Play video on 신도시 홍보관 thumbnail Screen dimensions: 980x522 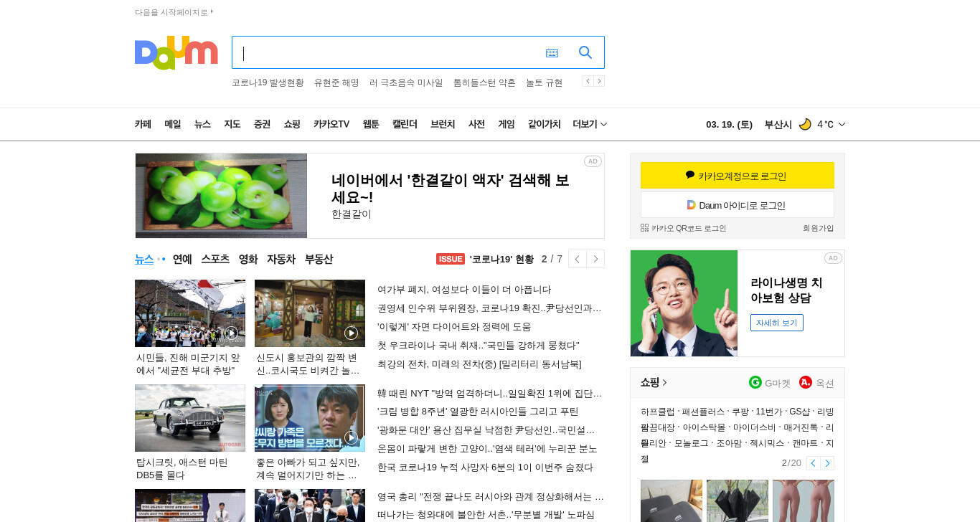(x=351, y=333)
